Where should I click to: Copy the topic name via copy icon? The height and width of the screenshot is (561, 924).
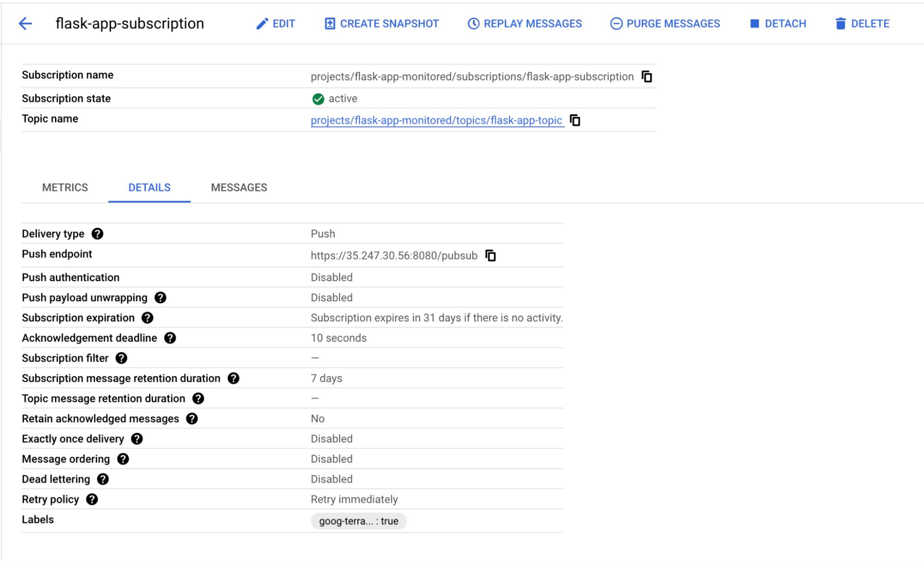coord(575,120)
